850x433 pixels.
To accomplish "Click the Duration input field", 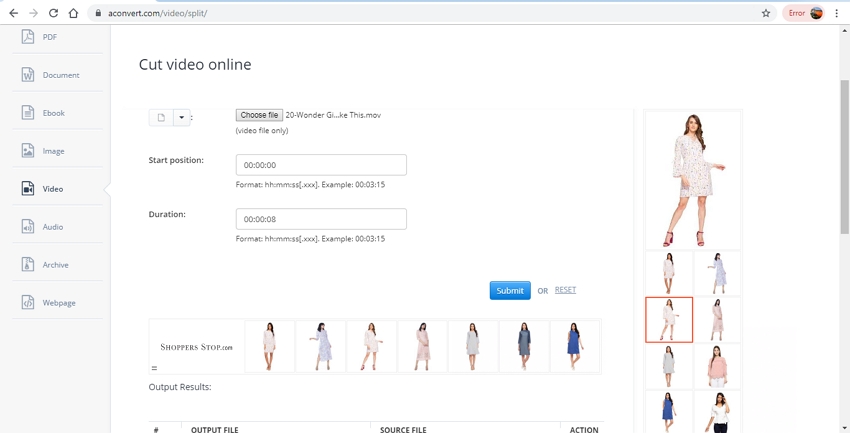I will 321,219.
